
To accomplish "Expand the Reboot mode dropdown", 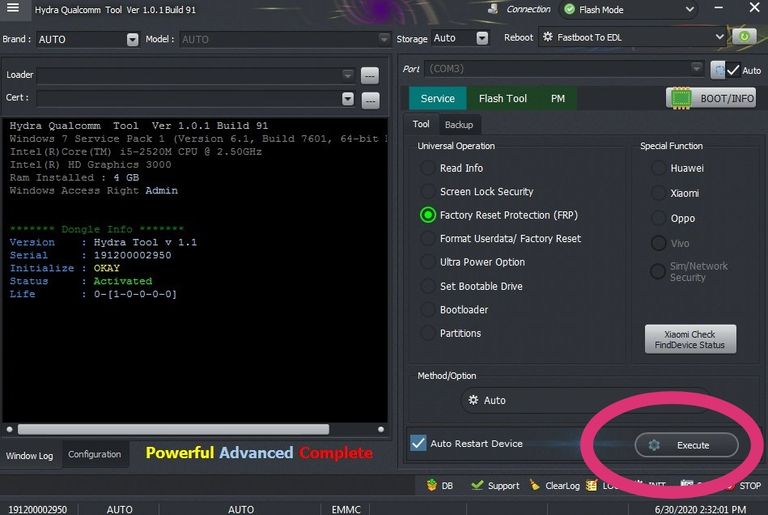I will (x=719, y=37).
